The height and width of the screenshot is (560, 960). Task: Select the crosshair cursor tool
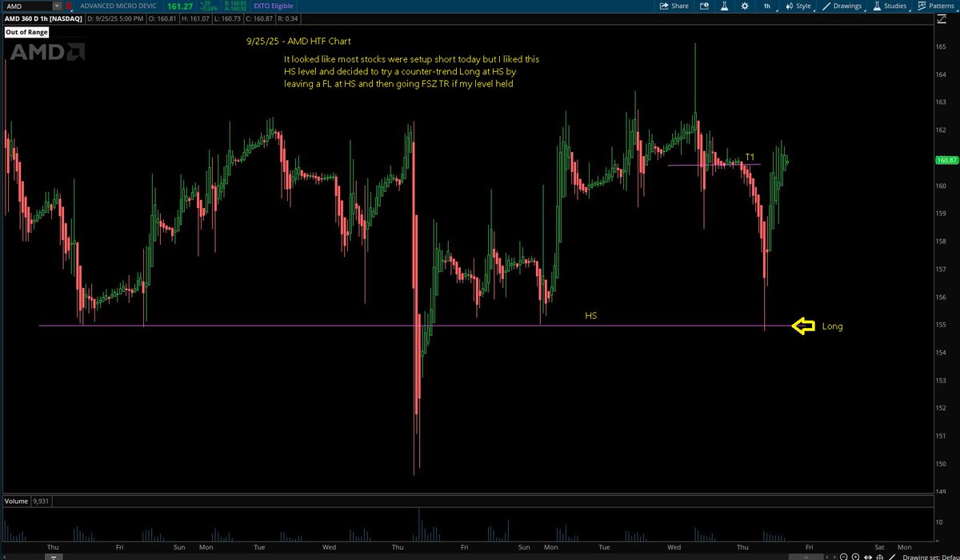tap(879, 557)
